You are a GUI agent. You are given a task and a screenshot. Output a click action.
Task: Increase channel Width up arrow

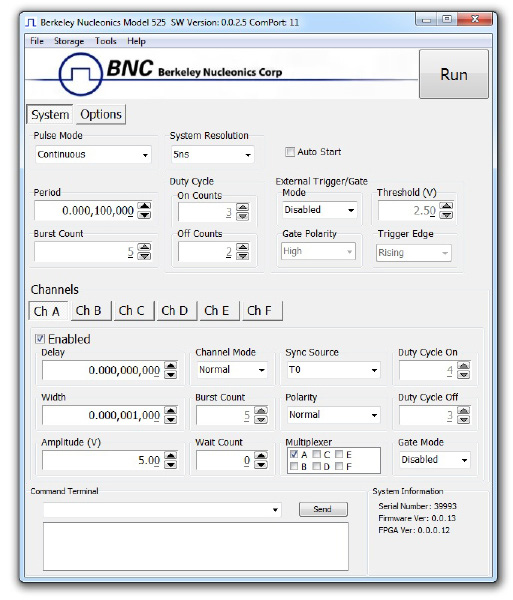[x=171, y=411]
